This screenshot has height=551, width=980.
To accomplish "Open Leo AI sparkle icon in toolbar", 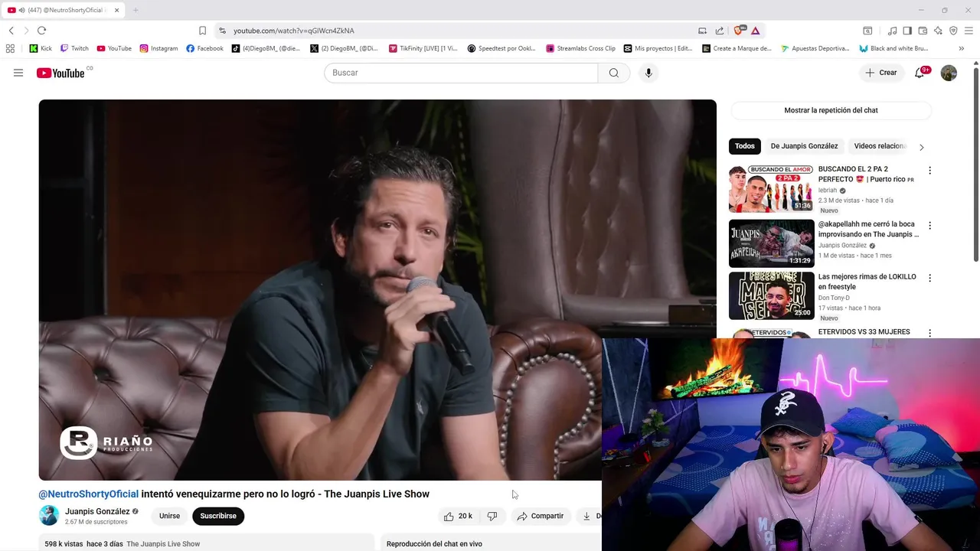I will 938,31.
